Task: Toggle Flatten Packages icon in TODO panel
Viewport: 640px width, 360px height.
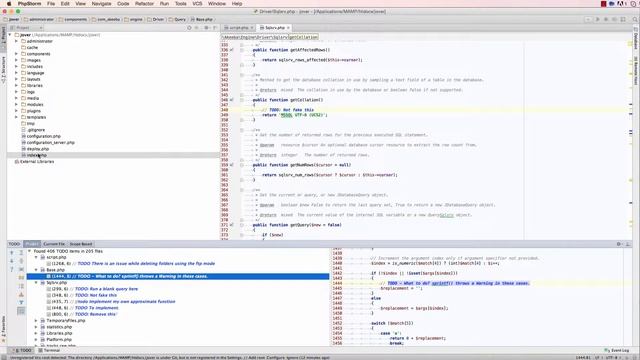Action: click(x=21, y=294)
